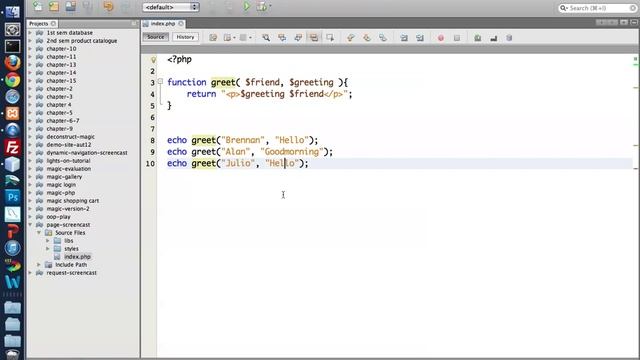The image size is (640, 360).
Task: Click the Debug Project icon
Action: [262, 7]
